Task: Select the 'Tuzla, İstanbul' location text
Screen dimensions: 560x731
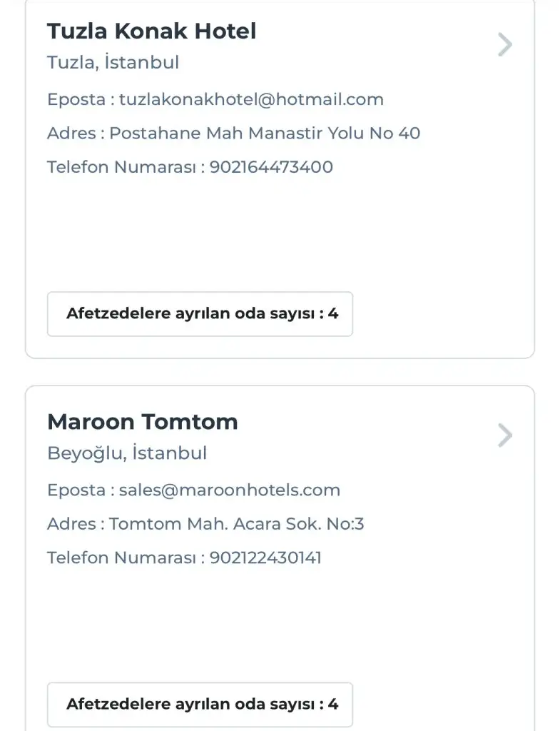Action: pyautogui.click(x=113, y=63)
